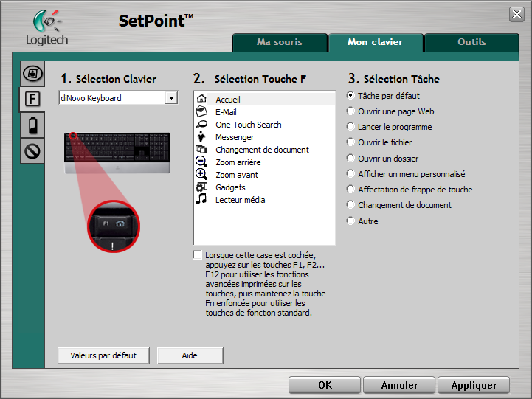Viewport: 532px width, 399px height.
Task: Click the music note icon beside Lecteur média
Action: point(201,199)
